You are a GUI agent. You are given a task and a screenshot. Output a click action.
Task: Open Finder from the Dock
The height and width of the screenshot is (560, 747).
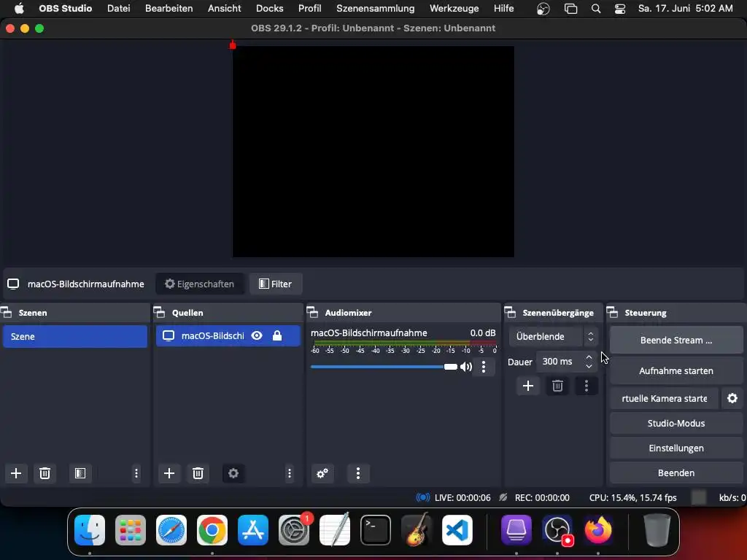[90, 530]
